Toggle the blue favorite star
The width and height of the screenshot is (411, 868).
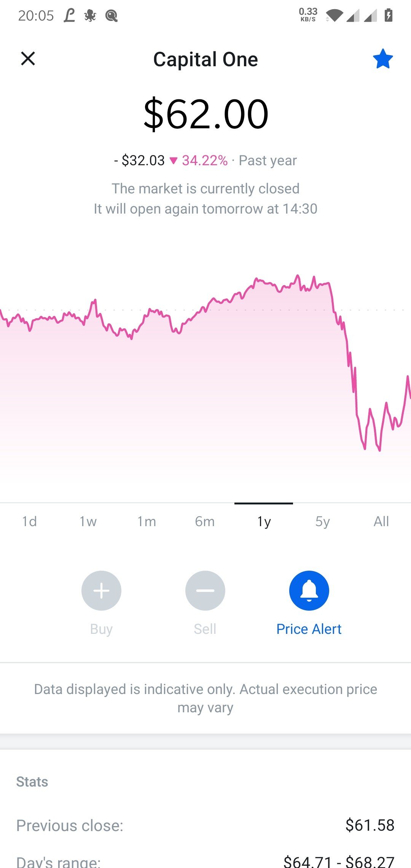point(382,59)
